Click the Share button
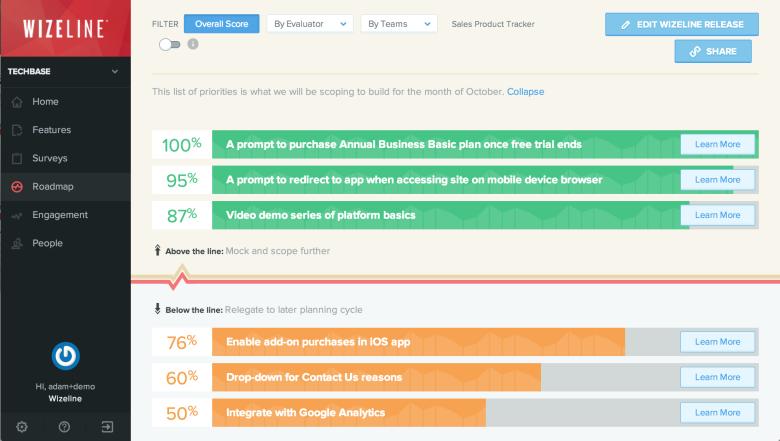 712,51
